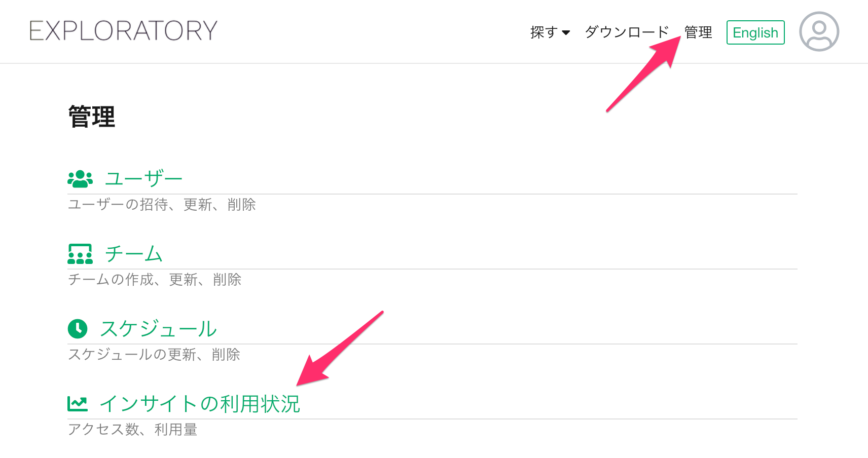Click the chart icon for インサイトの利用状況
The width and height of the screenshot is (868, 458).
(x=78, y=404)
